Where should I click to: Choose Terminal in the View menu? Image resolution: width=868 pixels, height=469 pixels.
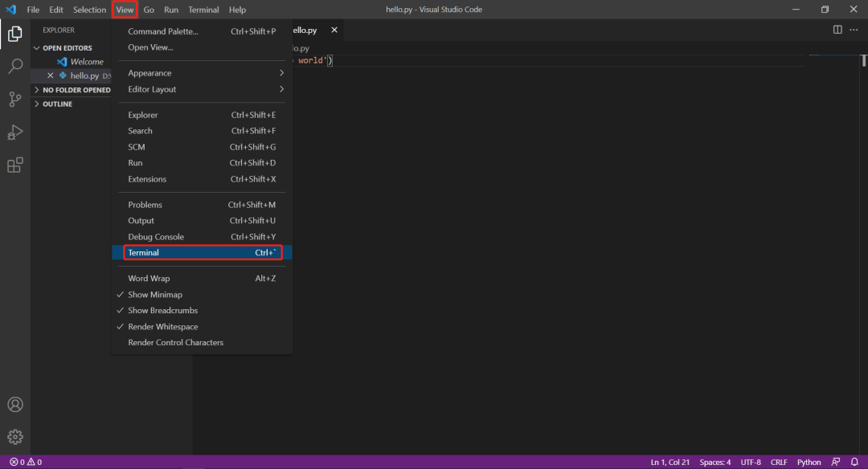(202, 253)
